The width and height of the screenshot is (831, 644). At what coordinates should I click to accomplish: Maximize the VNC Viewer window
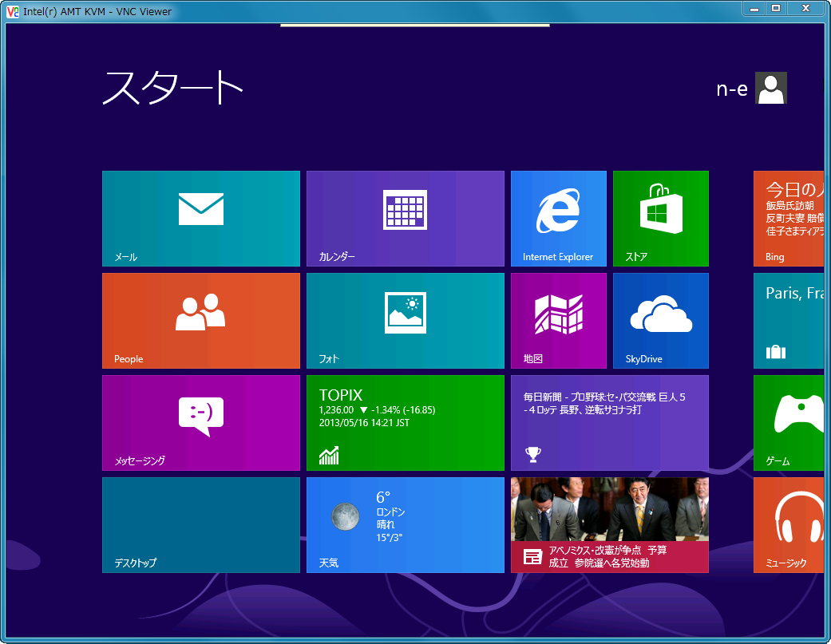coord(776,8)
